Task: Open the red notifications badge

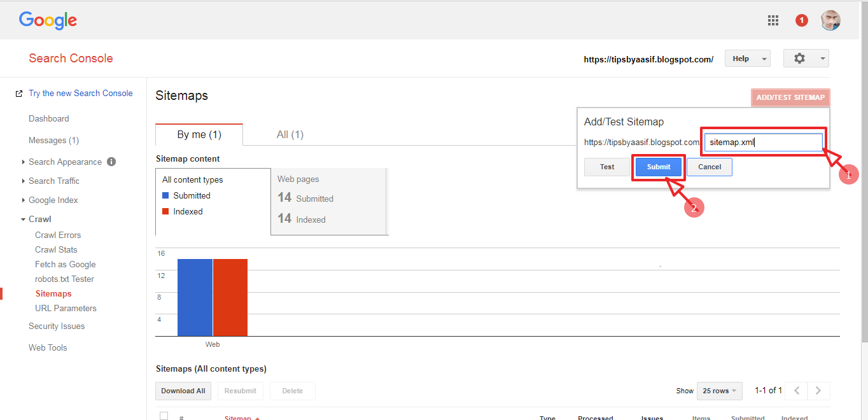Action: (802, 20)
